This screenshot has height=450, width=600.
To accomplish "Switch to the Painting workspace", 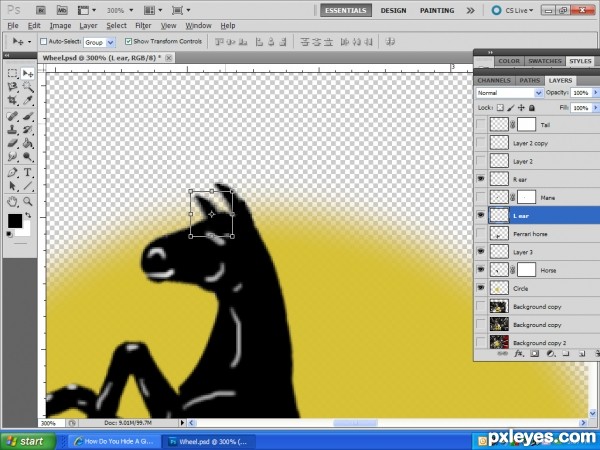I will coord(437,10).
